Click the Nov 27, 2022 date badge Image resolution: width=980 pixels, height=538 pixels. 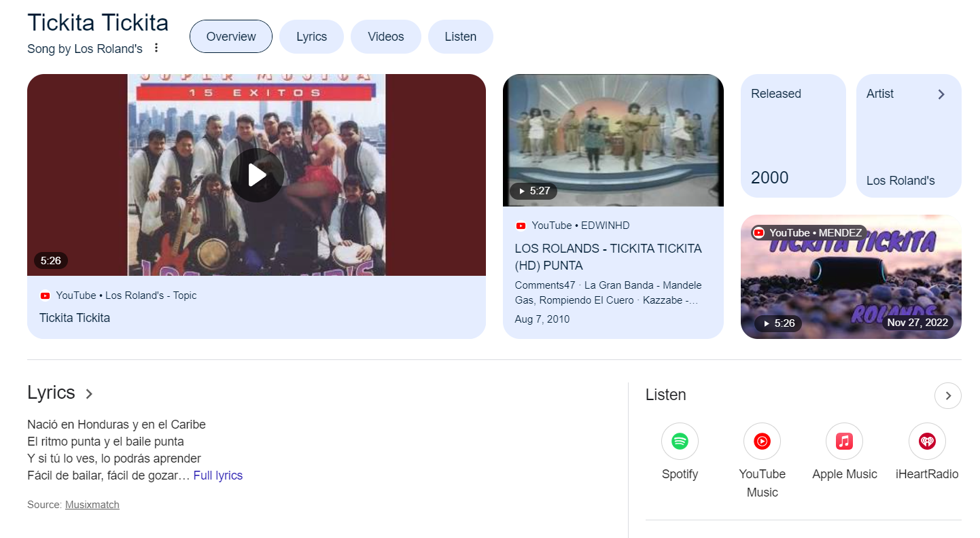click(x=917, y=323)
